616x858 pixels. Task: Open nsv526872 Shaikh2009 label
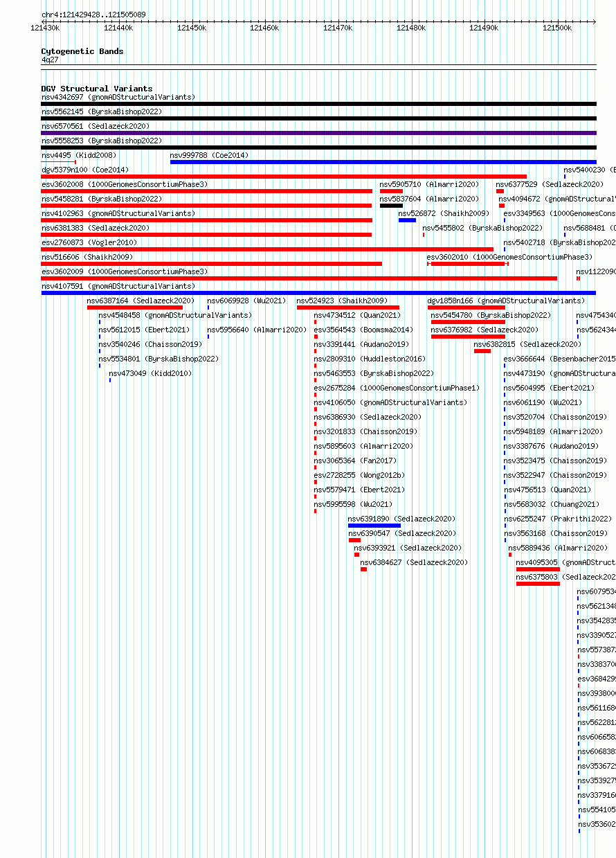pyautogui.click(x=444, y=213)
